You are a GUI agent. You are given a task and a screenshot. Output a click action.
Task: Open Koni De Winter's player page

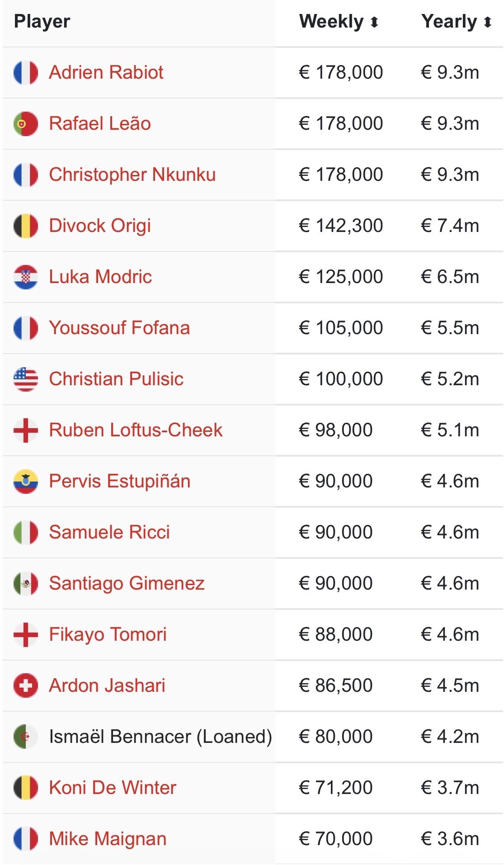coord(113,788)
